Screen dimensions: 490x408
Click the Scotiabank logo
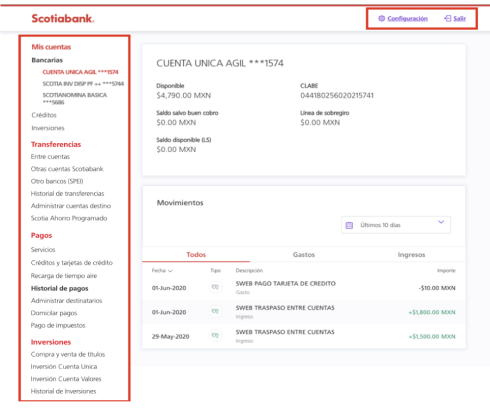(63, 18)
